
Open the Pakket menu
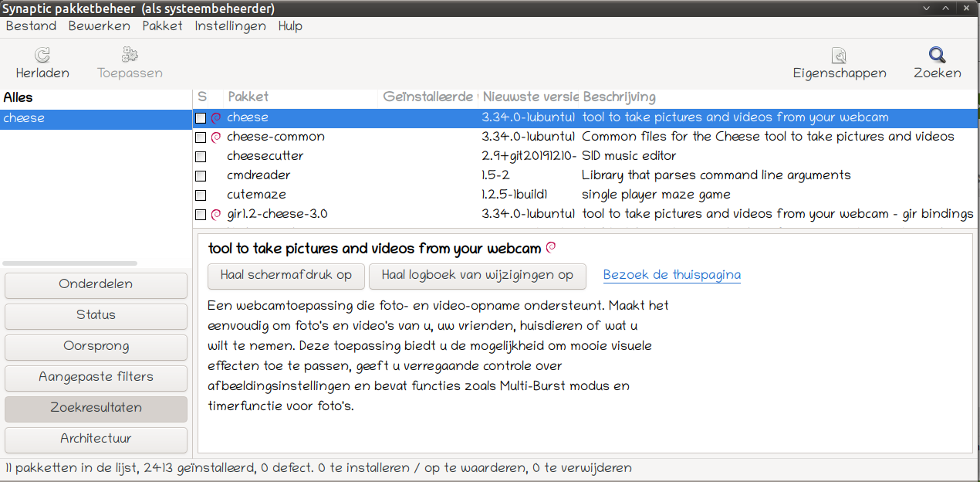[x=162, y=25]
